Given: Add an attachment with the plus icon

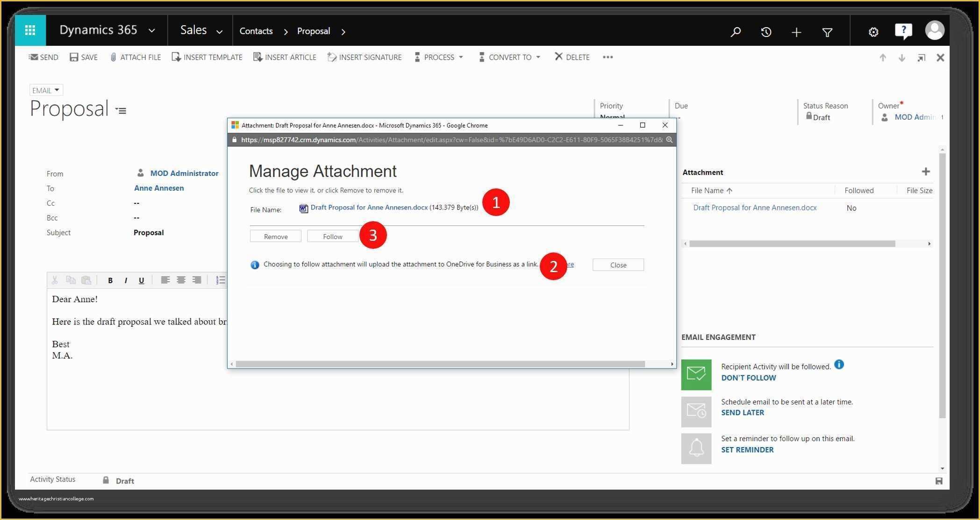Looking at the screenshot, I should click(926, 172).
